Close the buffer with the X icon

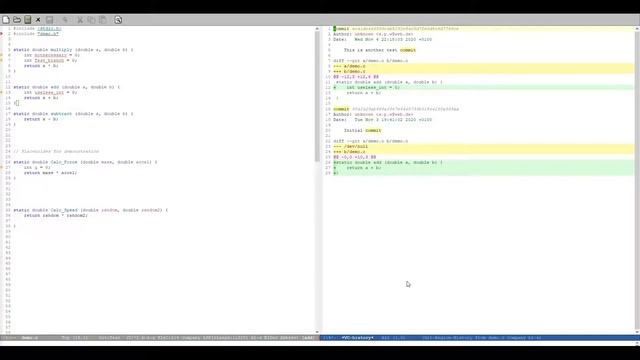pyautogui.click(x=38, y=20)
